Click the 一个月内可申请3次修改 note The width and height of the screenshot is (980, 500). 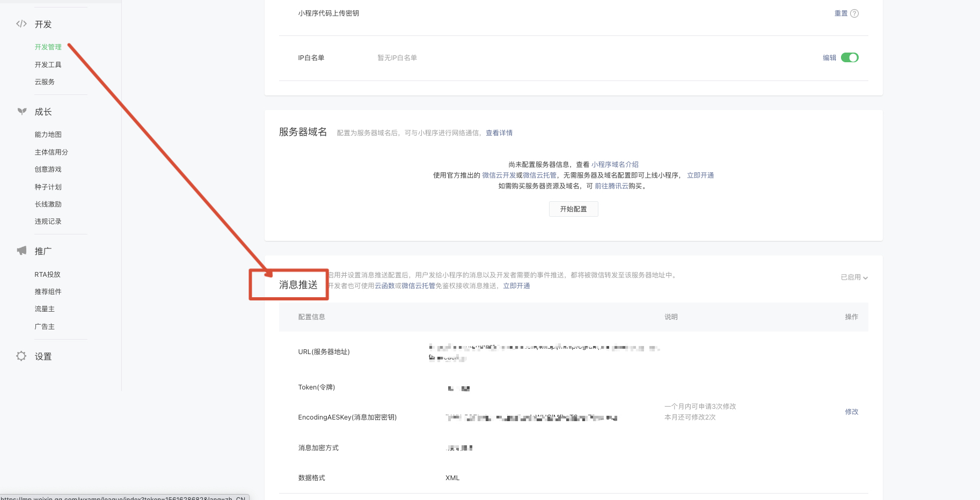pyautogui.click(x=700, y=407)
